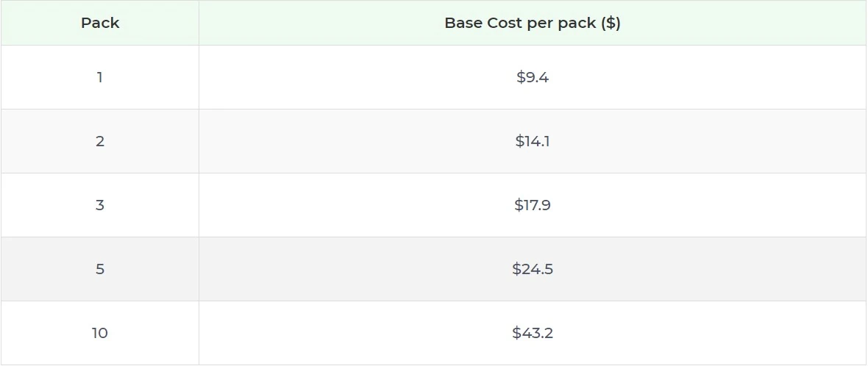Select the cell showing pack quantity 3

click(100, 205)
